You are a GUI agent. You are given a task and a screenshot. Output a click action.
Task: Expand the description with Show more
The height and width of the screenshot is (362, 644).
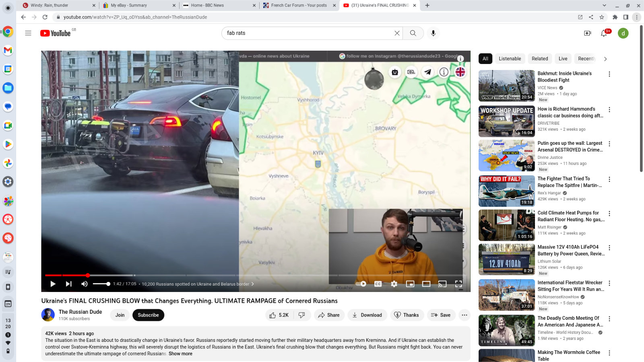tap(180, 354)
